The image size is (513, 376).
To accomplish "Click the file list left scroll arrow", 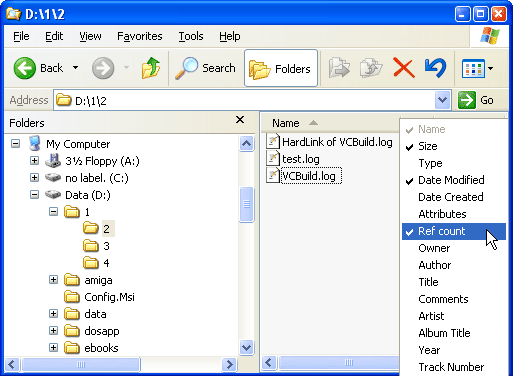I will click(x=269, y=363).
